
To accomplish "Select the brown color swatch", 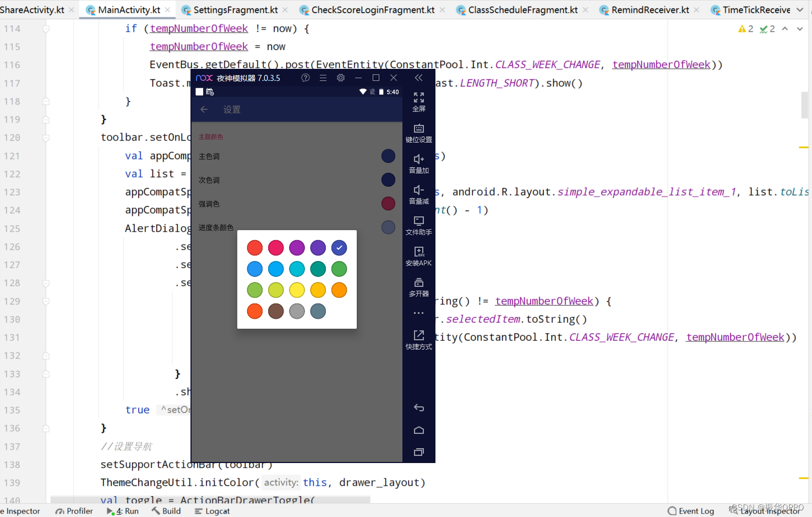I will [x=276, y=311].
